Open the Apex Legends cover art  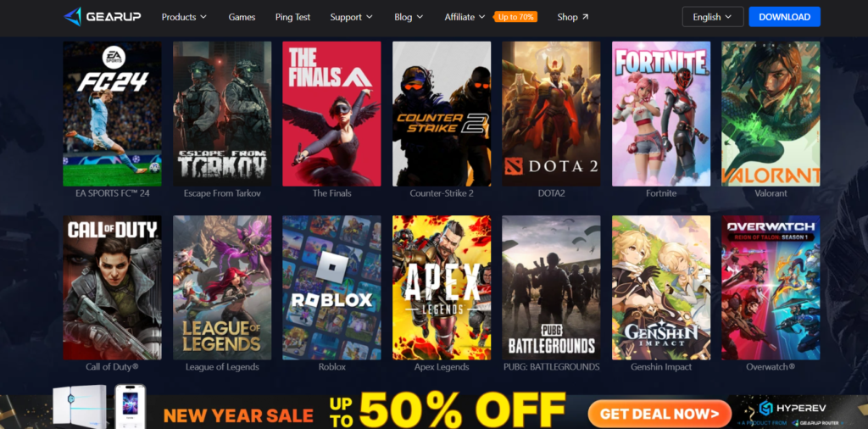pyautogui.click(x=442, y=287)
